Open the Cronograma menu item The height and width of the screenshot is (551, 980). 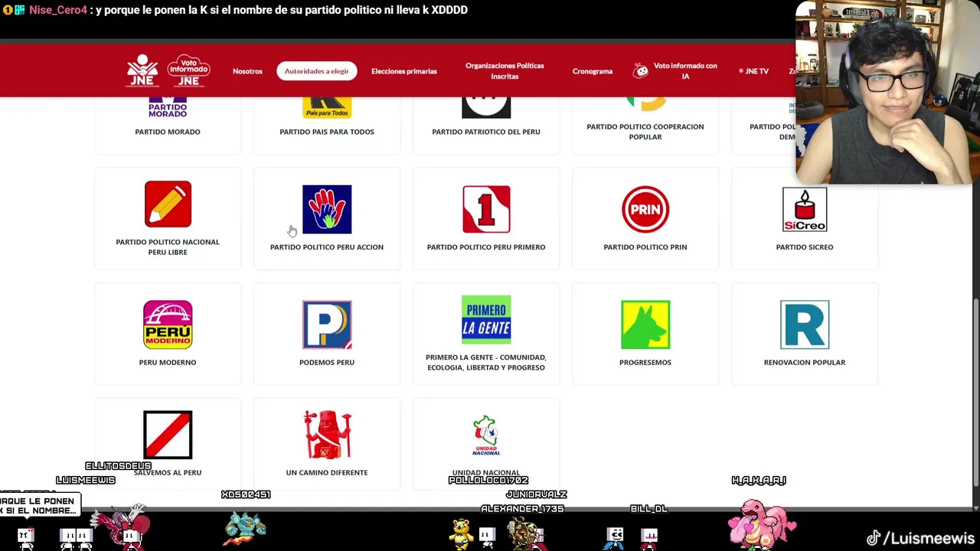[x=593, y=71]
